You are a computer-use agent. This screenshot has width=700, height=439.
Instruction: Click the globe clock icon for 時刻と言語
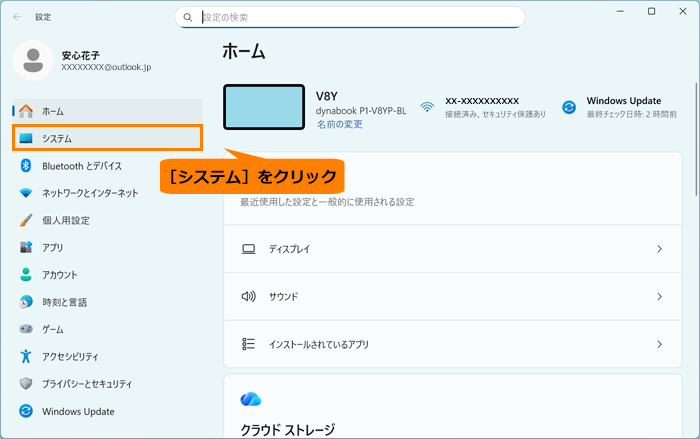click(26, 302)
